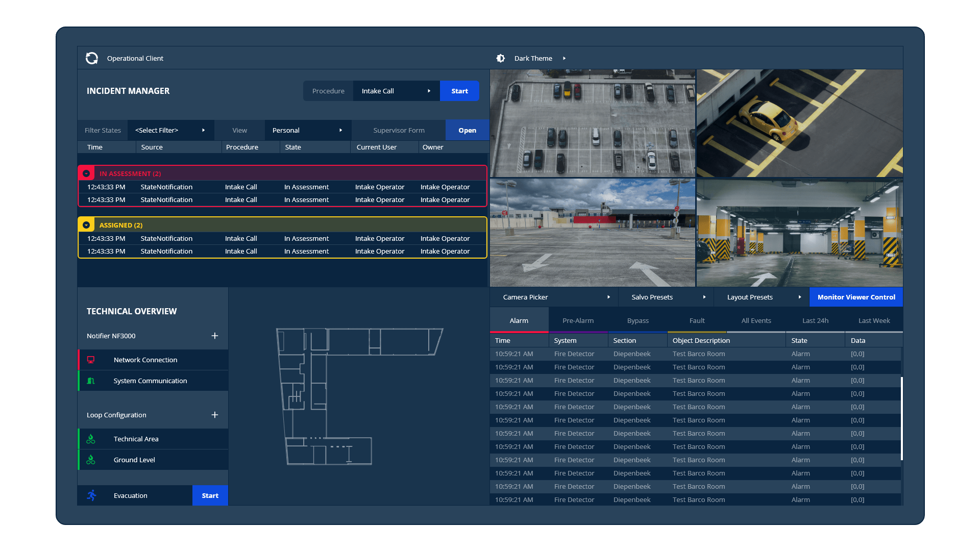Switch to the Fault tab
Viewport: 980px width, 551px height.
point(697,320)
